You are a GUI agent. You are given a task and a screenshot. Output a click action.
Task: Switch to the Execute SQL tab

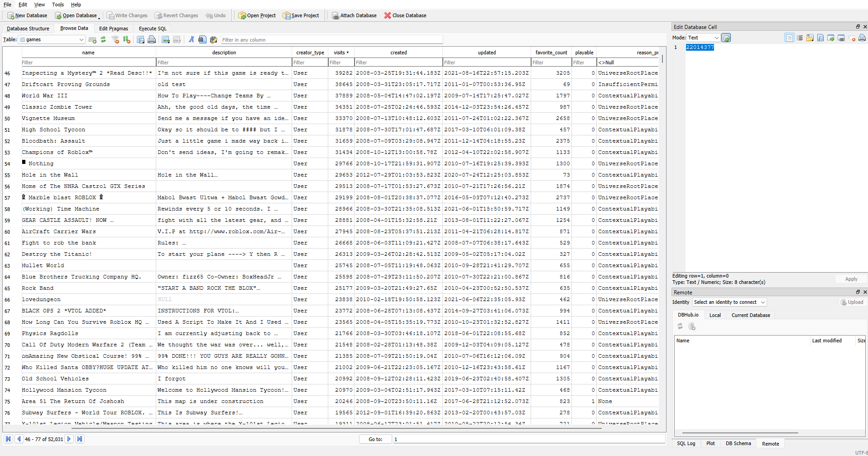tap(153, 29)
